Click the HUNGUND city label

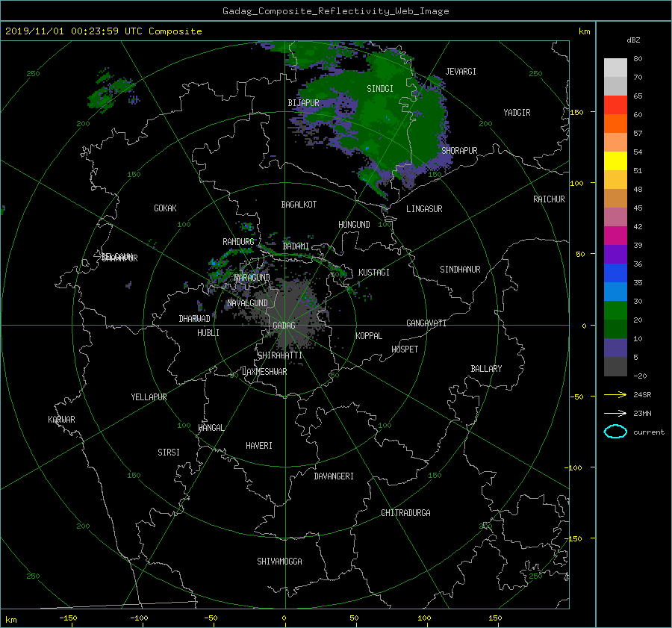click(x=354, y=225)
